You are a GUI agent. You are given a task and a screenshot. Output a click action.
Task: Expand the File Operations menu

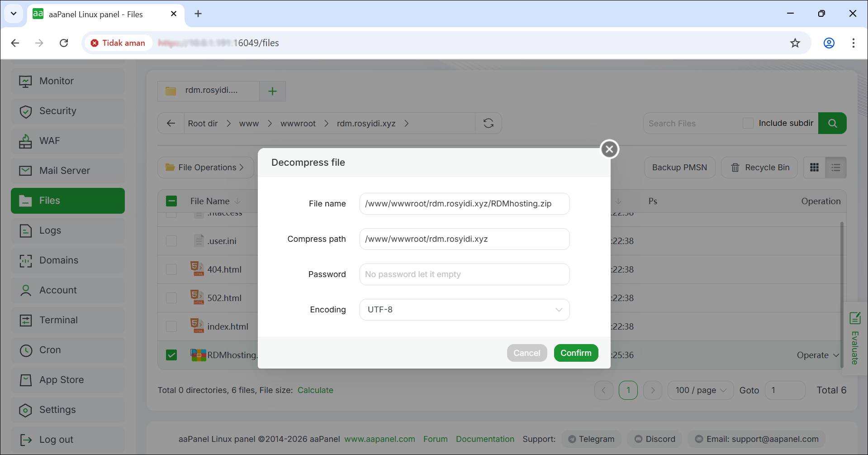click(205, 168)
